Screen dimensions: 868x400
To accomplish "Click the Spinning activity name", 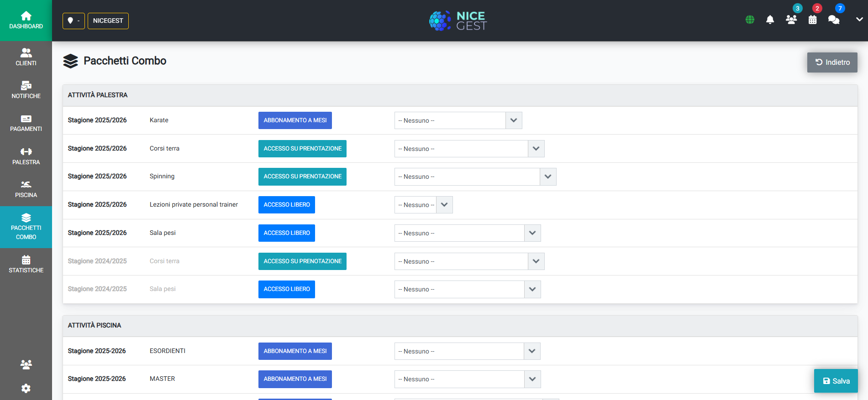I will coord(162,176).
